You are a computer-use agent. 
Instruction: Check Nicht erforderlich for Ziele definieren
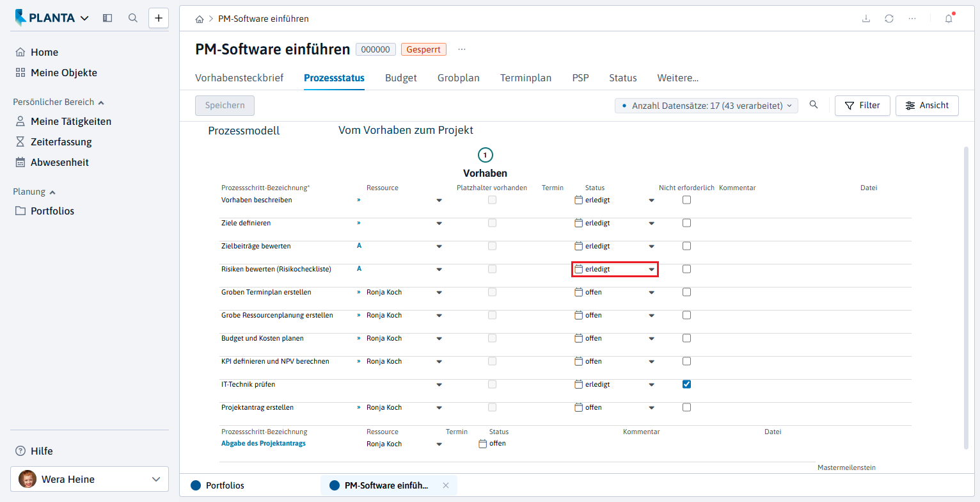pos(686,223)
